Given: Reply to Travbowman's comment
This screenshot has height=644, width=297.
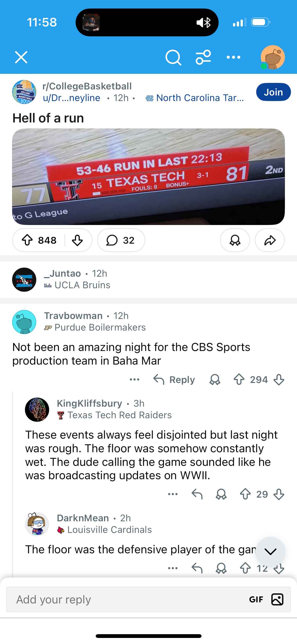Looking at the screenshot, I should [x=174, y=380].
